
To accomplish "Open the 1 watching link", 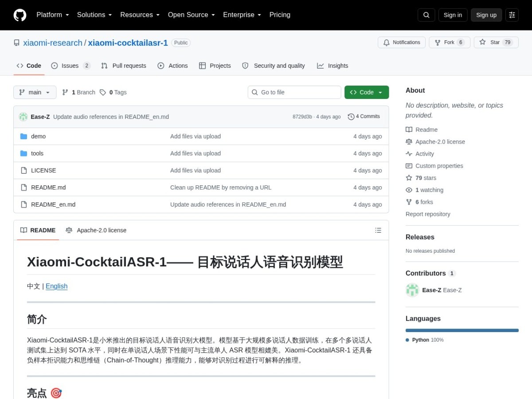I will pos(424,190).
